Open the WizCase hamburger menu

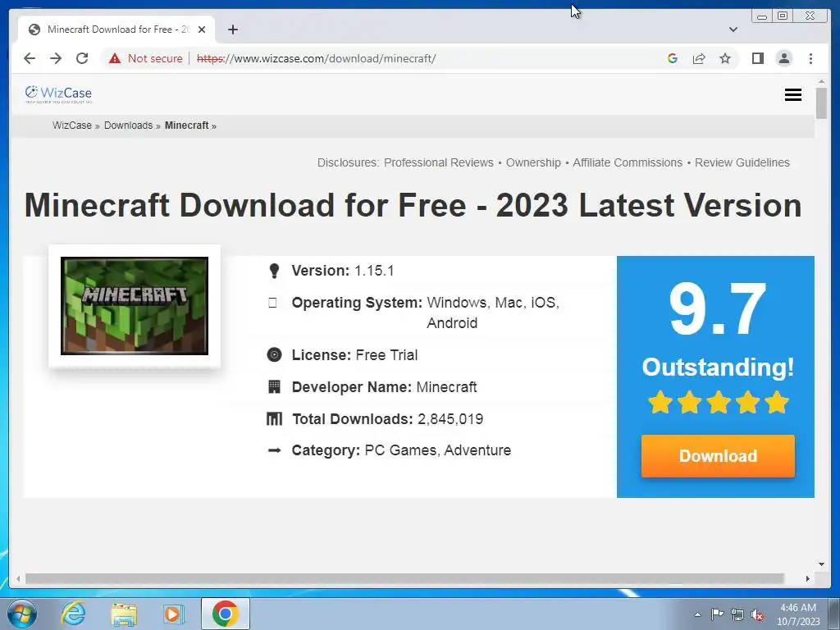pos(793,95)
